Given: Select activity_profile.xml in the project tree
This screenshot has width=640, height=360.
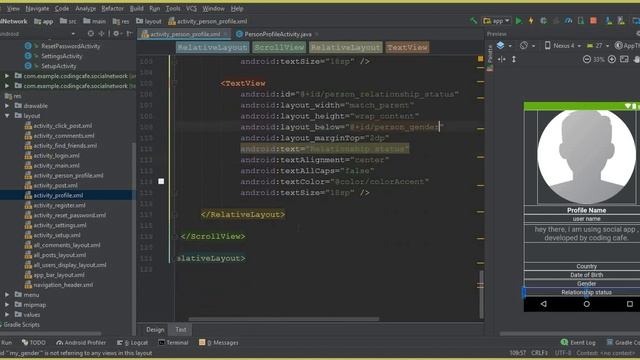Looking at the screenshot, I should point(58,196).
